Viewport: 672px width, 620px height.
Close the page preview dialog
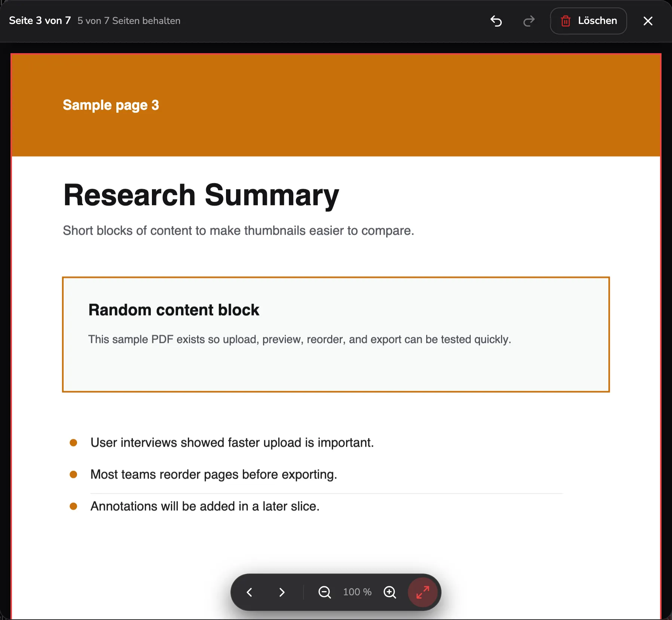click(x=648, y=21)
